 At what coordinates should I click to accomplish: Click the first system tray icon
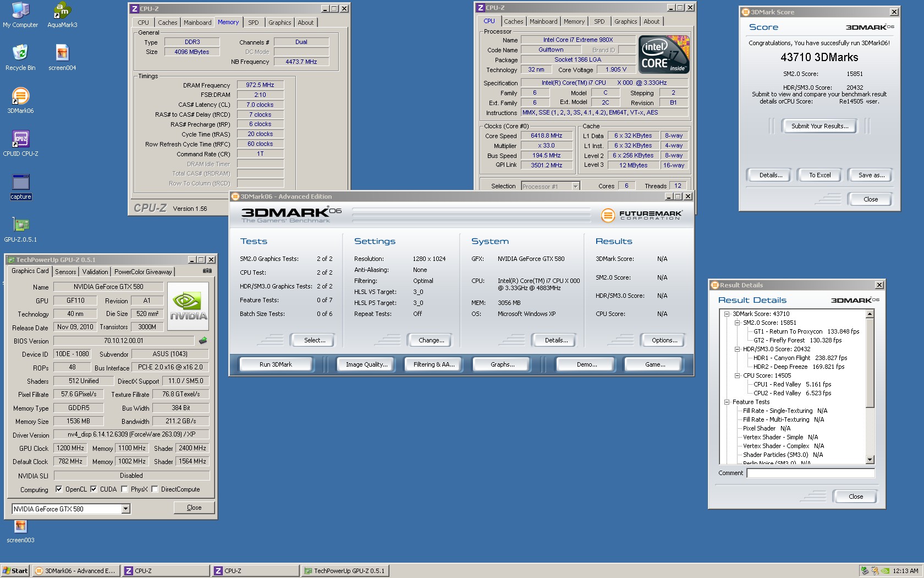[865, 571]
